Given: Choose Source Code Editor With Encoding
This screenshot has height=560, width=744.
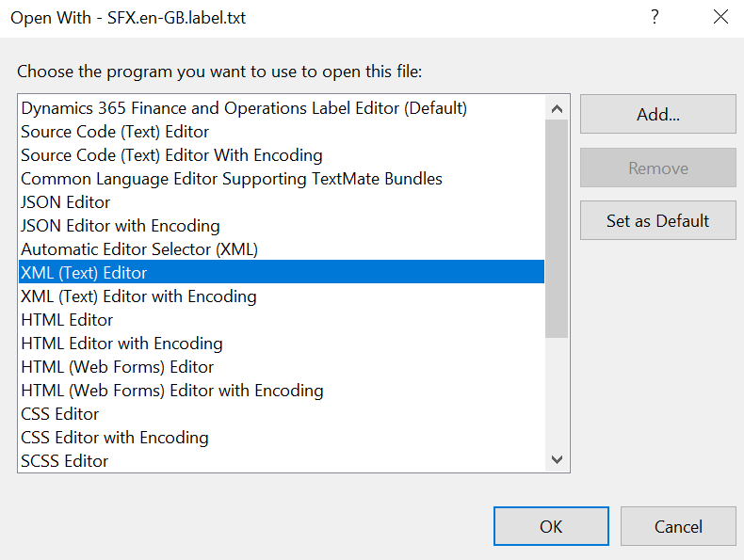Looking at the screenshot, I should coord(171,155).
